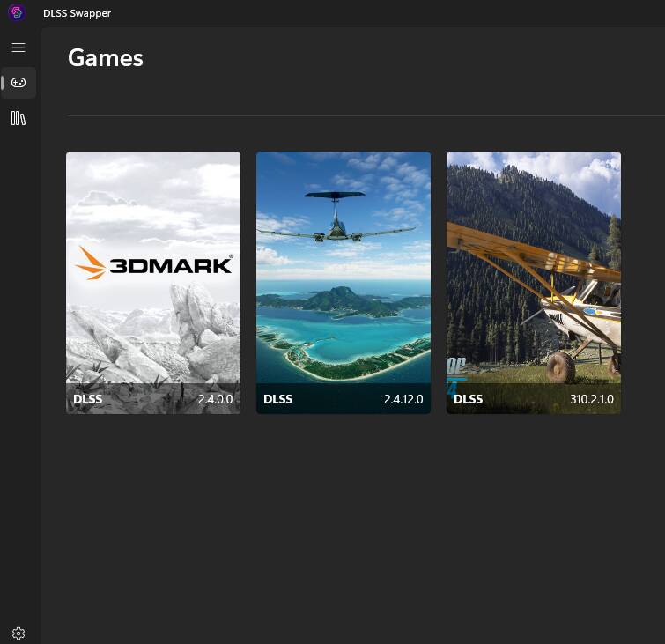Image resolution: width=665 pixels, height=644 pixels.
Task: Click DLSS label on bush plane card
Action: click(x=469, y=399)
